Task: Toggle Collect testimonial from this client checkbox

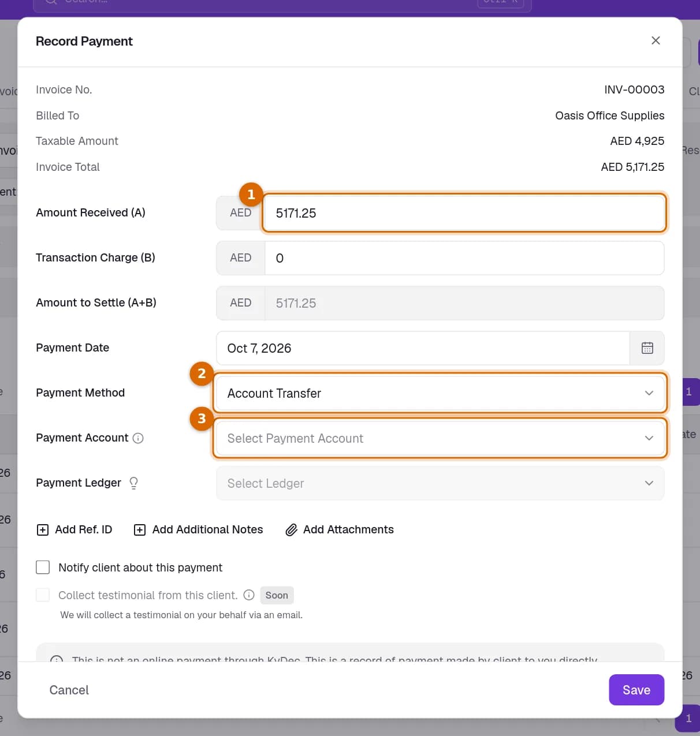Action: (x=43, y=595)
